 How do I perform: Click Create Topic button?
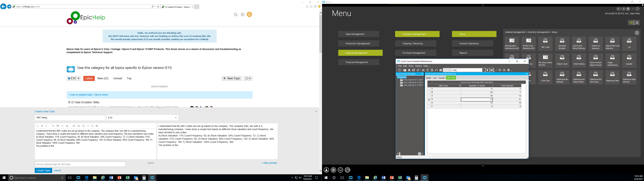coord(43,170)
